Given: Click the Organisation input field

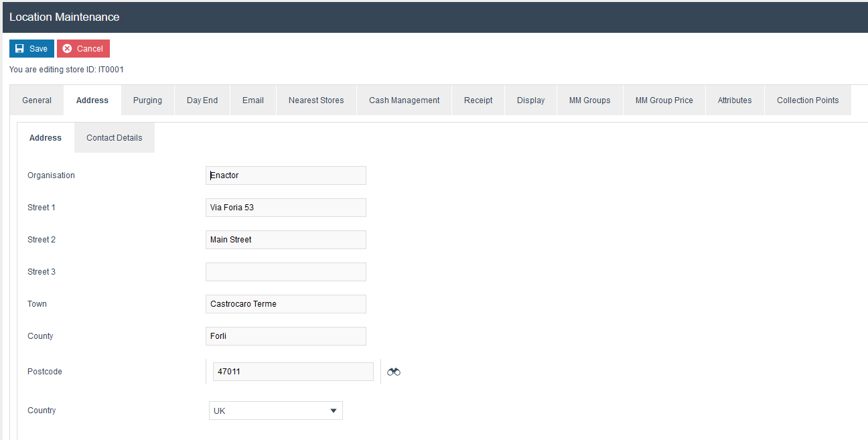Looking at the screenshot, I should coord(286,175).
